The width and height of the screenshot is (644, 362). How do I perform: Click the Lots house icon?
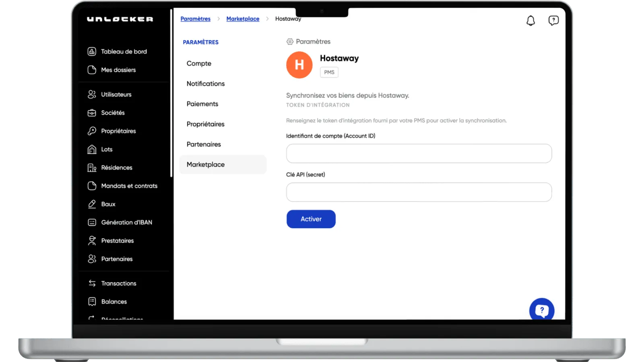92,149
